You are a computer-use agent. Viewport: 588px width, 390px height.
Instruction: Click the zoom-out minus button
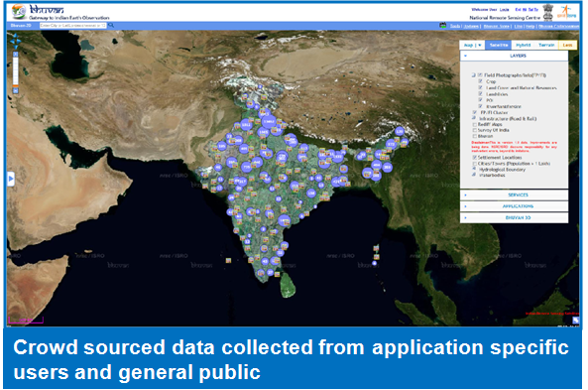16,91
